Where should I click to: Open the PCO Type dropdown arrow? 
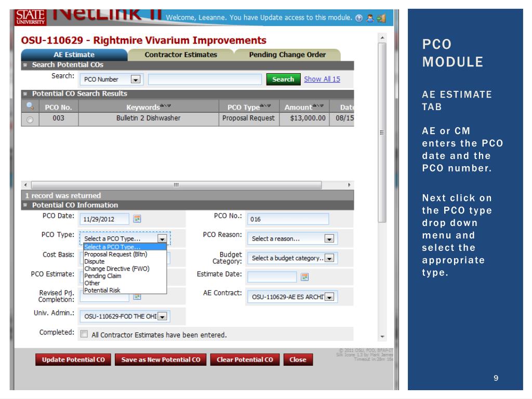162,238
